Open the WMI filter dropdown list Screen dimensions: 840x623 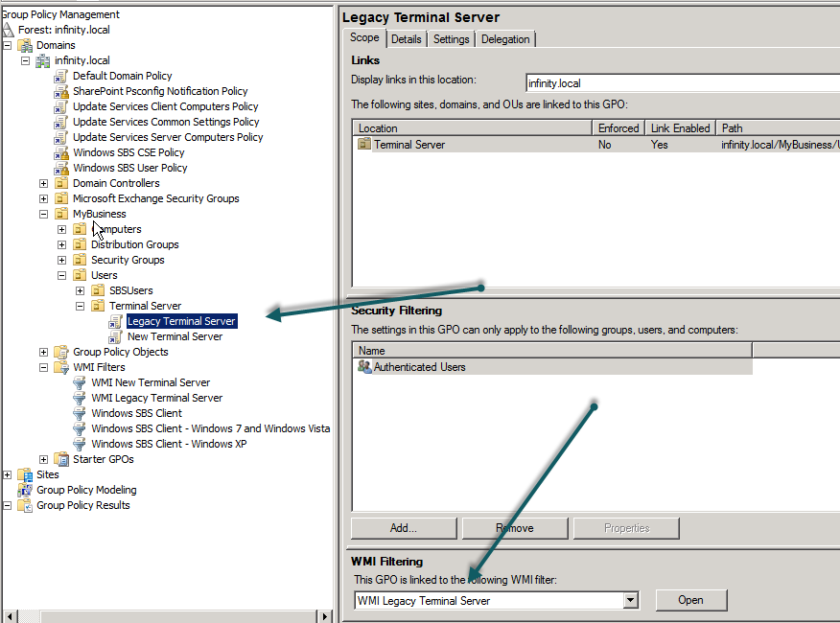(630, 601)
